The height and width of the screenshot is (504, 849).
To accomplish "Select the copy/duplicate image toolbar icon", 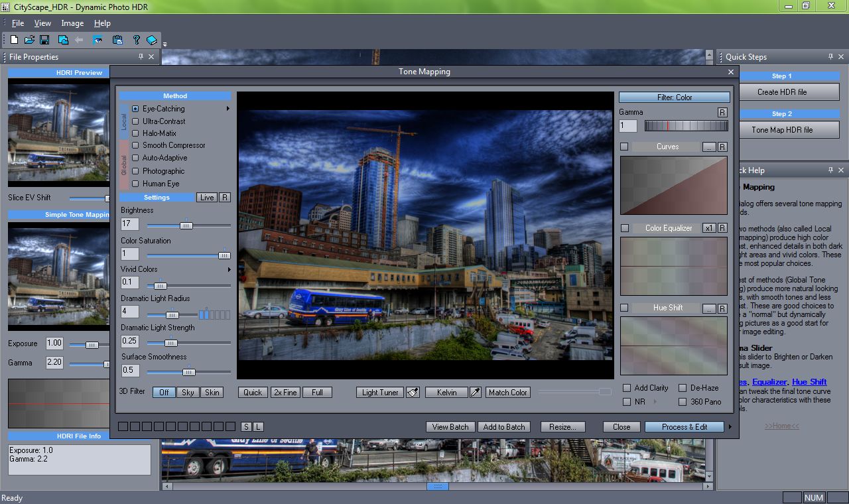I will 63,39.
